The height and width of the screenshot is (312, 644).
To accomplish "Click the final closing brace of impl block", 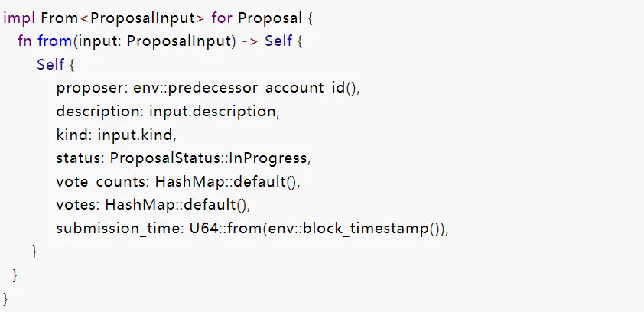I will coord(5,298).
